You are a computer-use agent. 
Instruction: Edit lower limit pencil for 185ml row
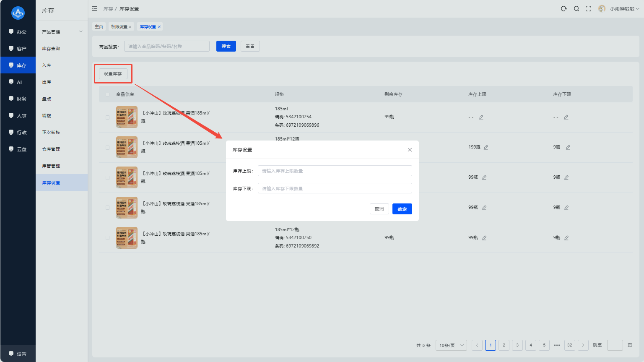(x=566, y=117)
